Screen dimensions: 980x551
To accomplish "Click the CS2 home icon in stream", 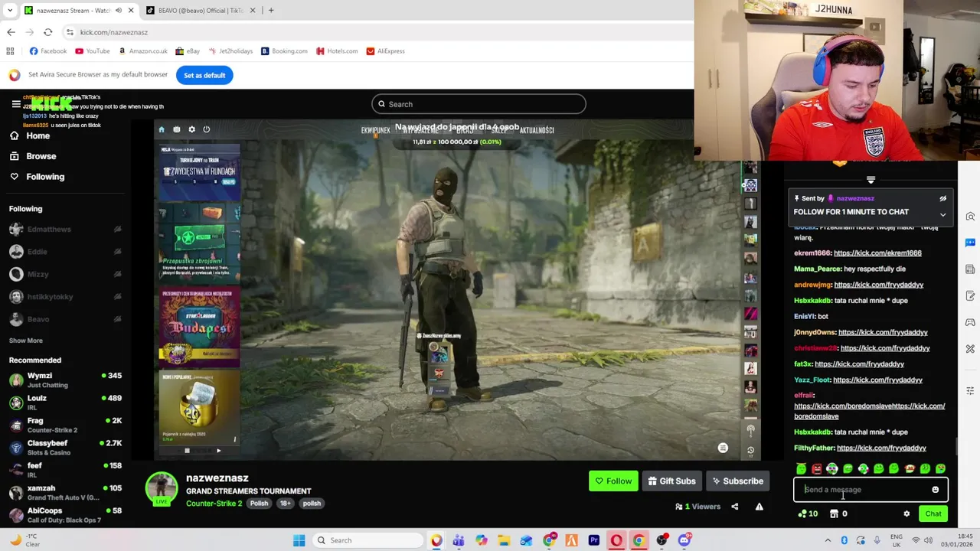I will tap(162, 129).
